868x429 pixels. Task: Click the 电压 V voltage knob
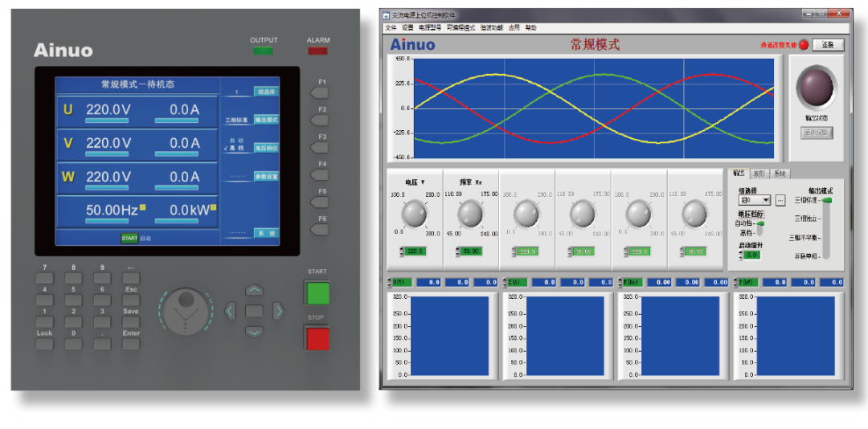[414, 214]
